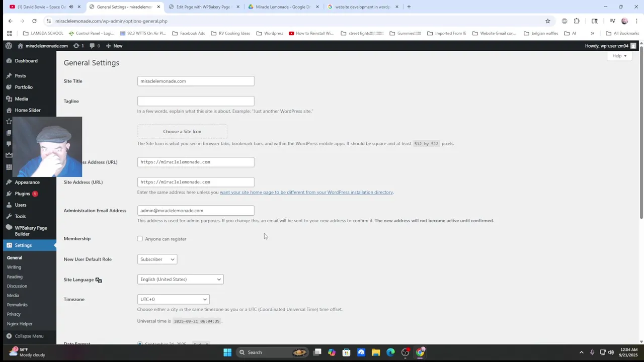This screenshot has width=644, height=362.
Task: Click the Portfolio sidebar icon
Action: click(9, 87)
